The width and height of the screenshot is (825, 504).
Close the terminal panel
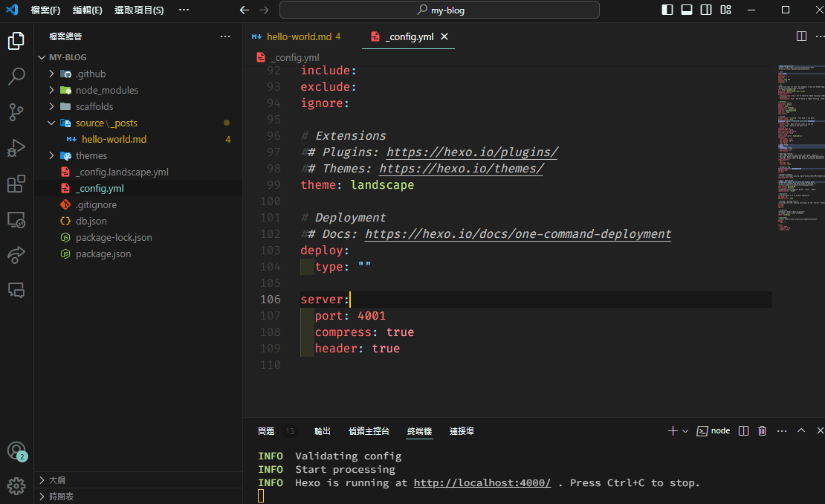point(820,431)
